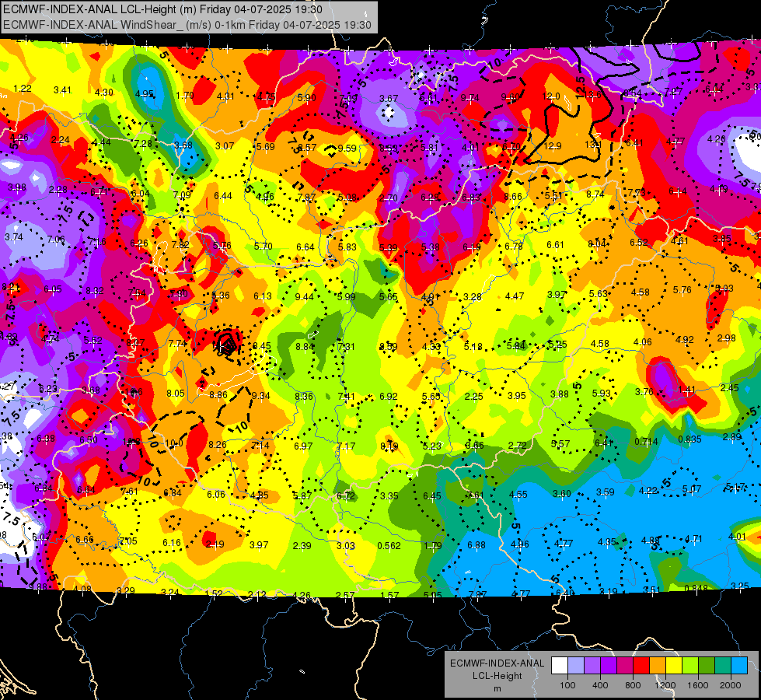
Task: Click the wind shear value 5.18
Action: pos(473,347)
